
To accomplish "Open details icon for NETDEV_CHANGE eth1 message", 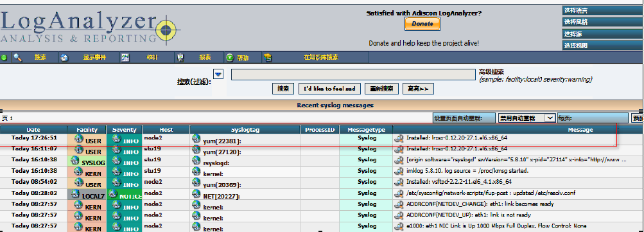I will pyautogui.click(x=398, y=204).
